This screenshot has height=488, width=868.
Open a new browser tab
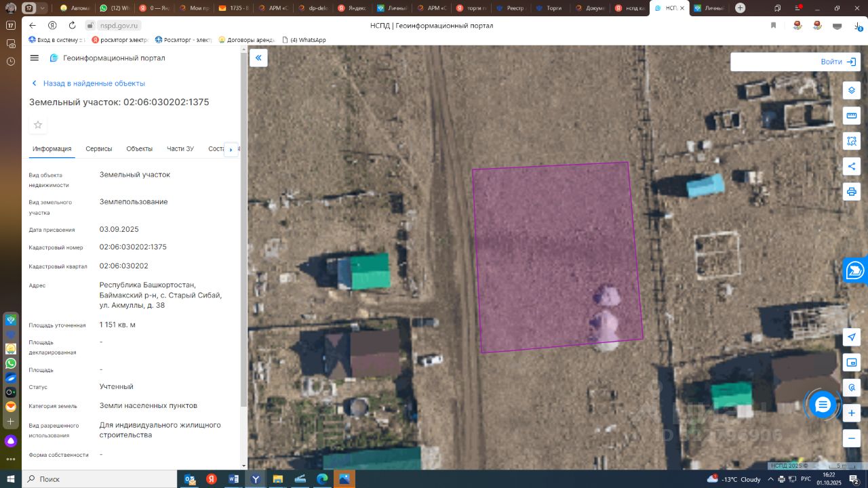coord(740,8)
